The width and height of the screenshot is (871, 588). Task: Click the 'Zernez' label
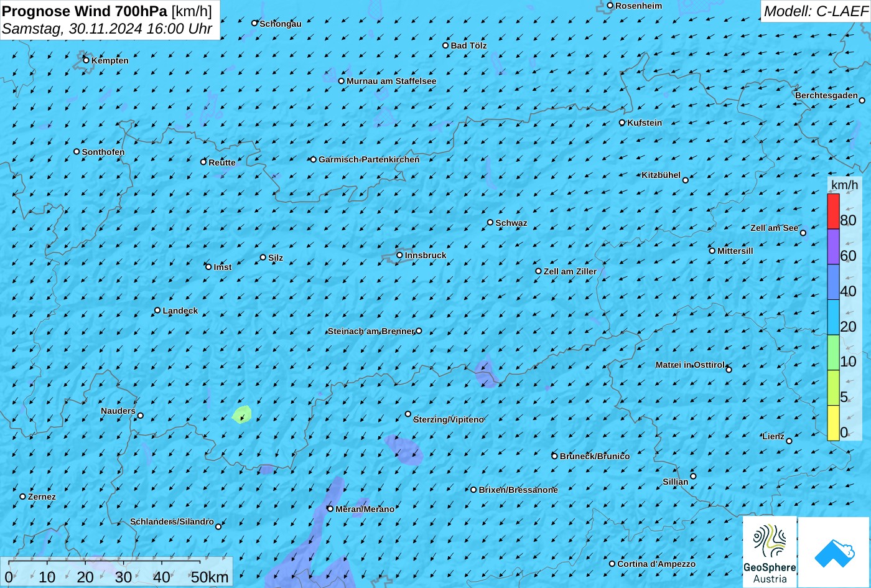42,497
